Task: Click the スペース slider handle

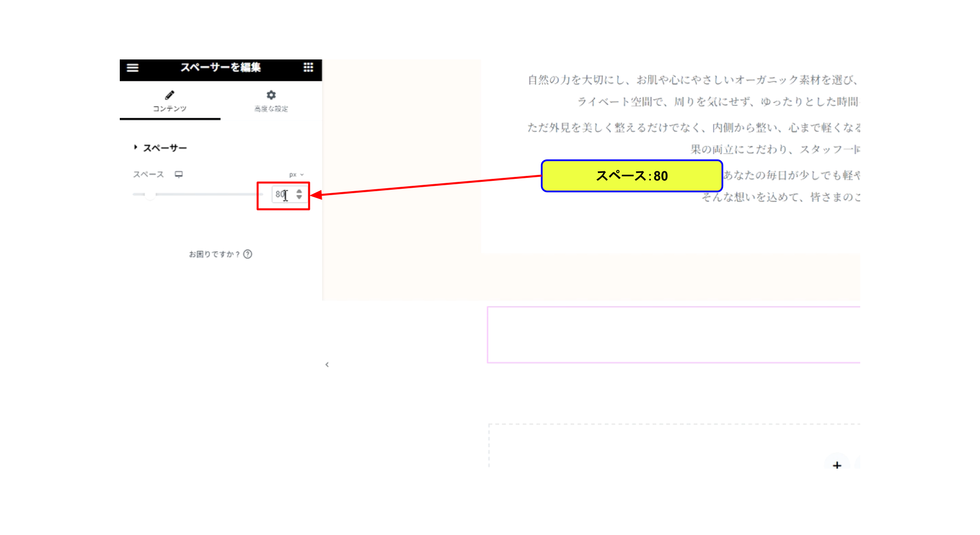Action: coord(149,195)
